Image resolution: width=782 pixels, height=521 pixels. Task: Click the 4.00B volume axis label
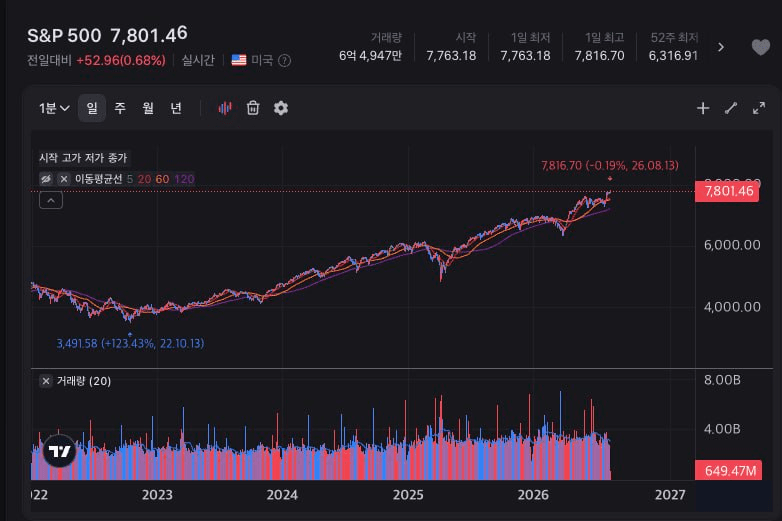point(722,429)
